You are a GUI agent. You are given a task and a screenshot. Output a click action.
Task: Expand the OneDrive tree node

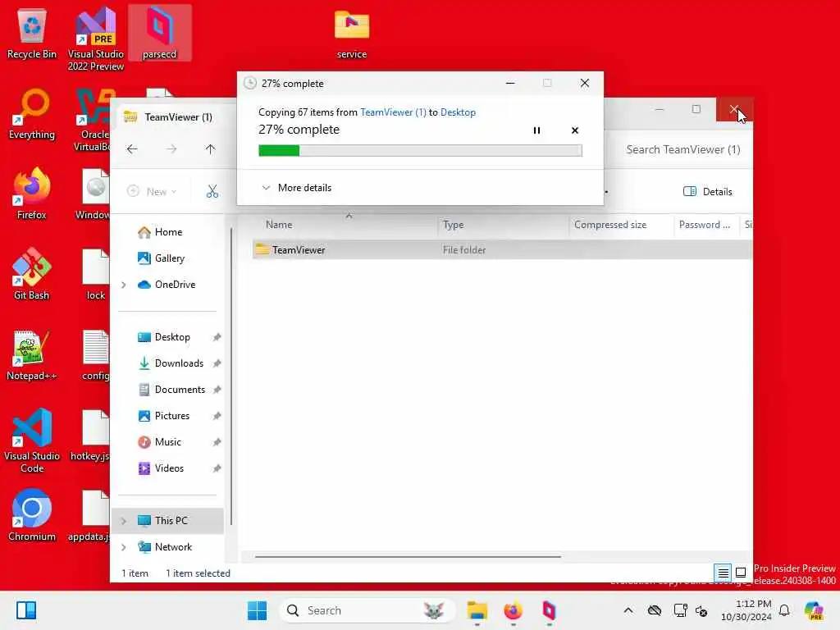tap(124, 285)
